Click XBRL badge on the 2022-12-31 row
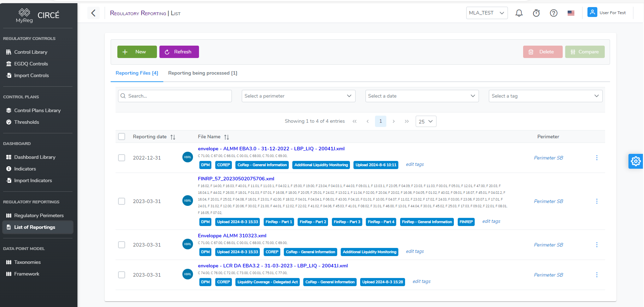Viewport: 644px width, 307px height. pos(187,157)
